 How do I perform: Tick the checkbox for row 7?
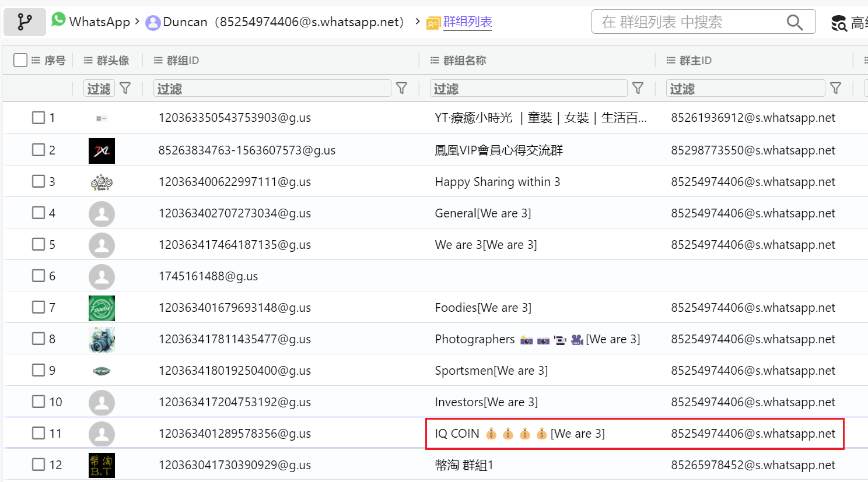pos(38,307)
